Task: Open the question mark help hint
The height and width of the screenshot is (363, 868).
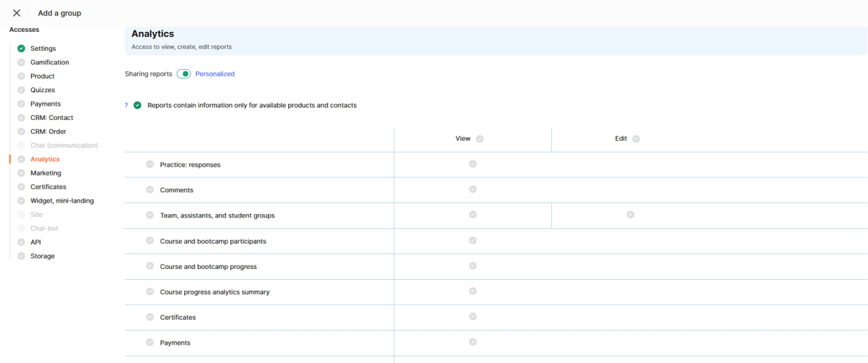Action: (x=126, y=106)
